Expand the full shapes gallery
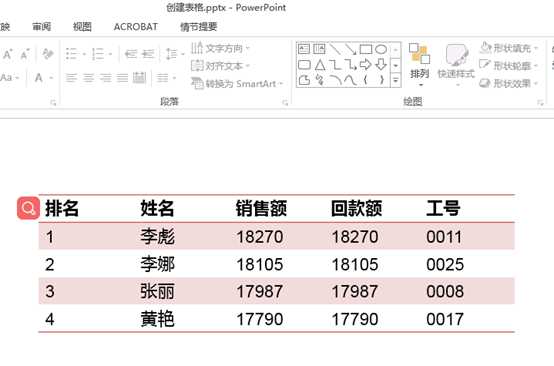 pos(396,80)
